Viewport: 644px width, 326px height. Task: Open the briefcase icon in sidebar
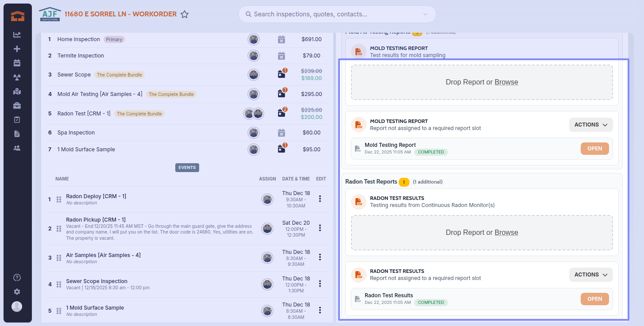tap(17, 106)
